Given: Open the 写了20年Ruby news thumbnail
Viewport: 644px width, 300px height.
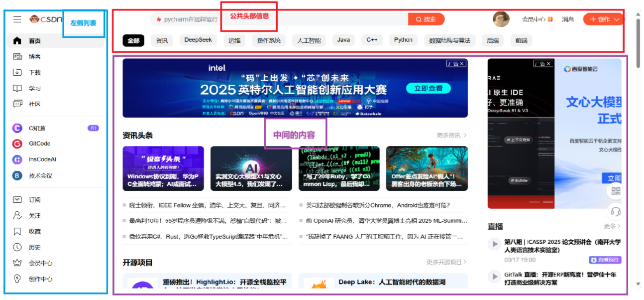Looking at the screenshot, I should (x=339, y=168).
